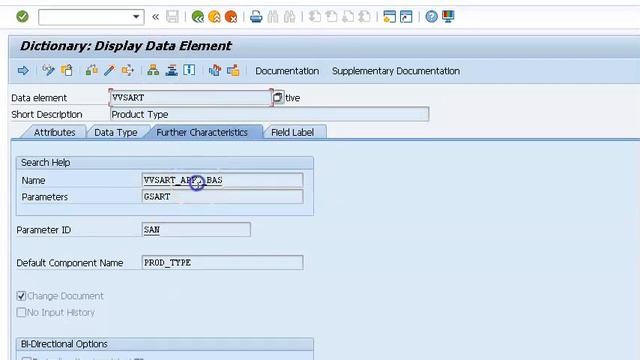Click the Parameter ID SAN field
Image resolution: width=640 pixels, height=360 pixels.
(196, 230)
